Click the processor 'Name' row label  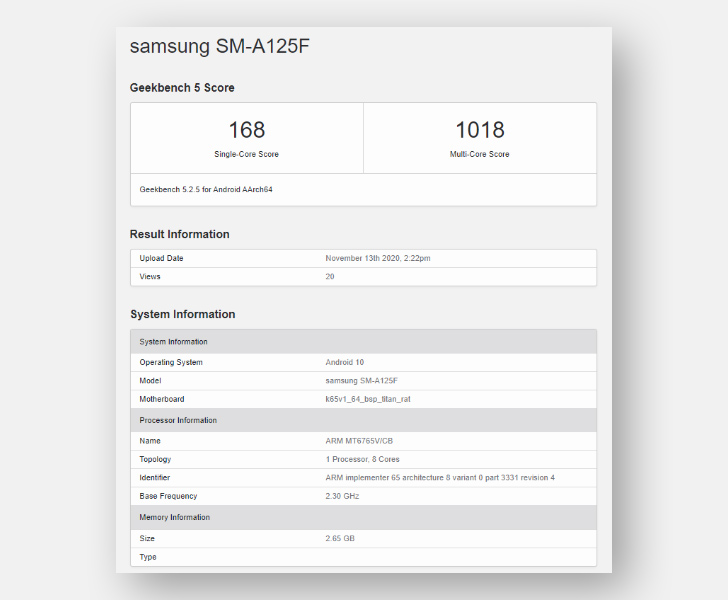(150, 441)
